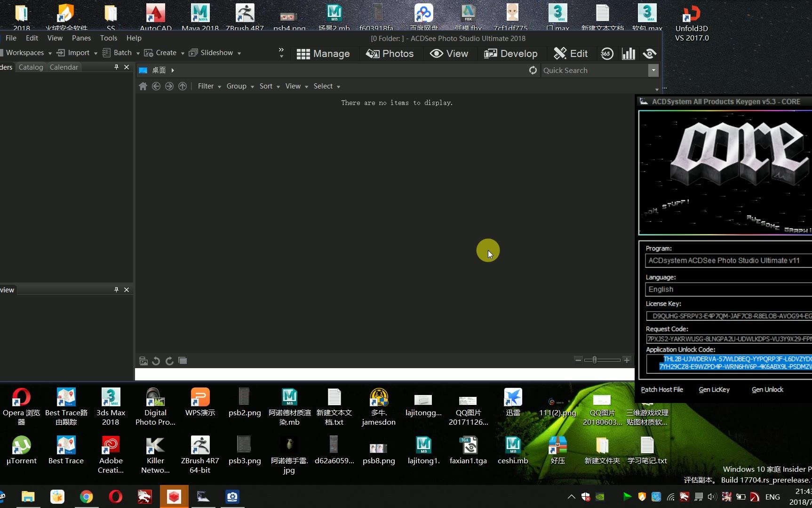Show hidden system tray icons

(x=571, y=497)
